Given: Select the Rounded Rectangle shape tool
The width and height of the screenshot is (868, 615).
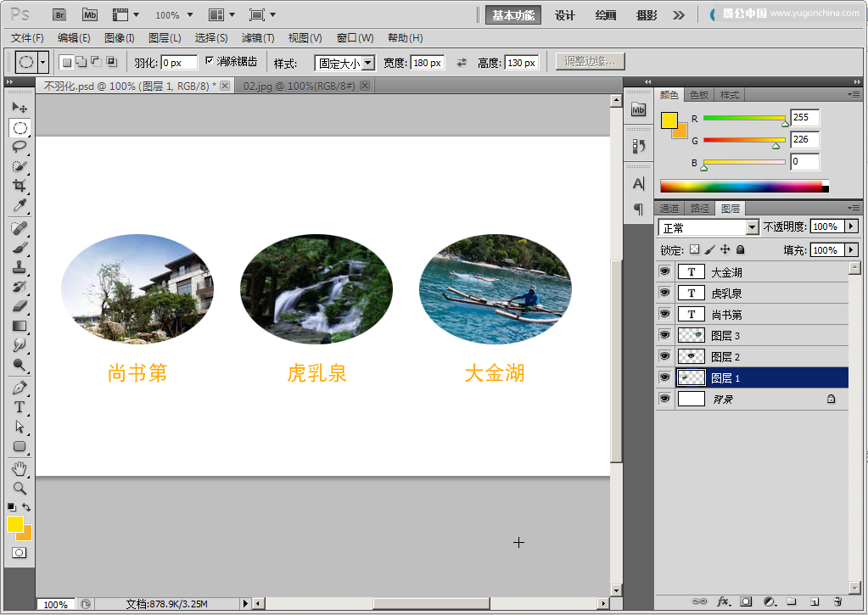Looking at the screenshot, I should 20,446.
